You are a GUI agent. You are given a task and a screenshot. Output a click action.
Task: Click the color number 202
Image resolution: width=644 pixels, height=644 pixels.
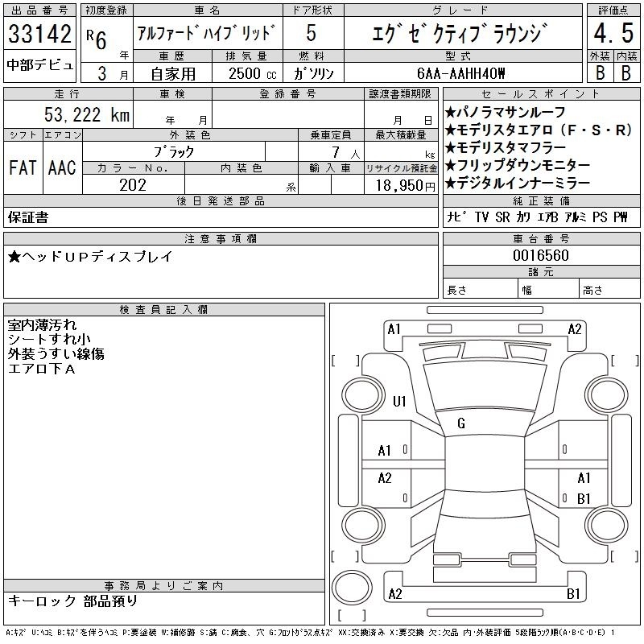click(133, 185)
